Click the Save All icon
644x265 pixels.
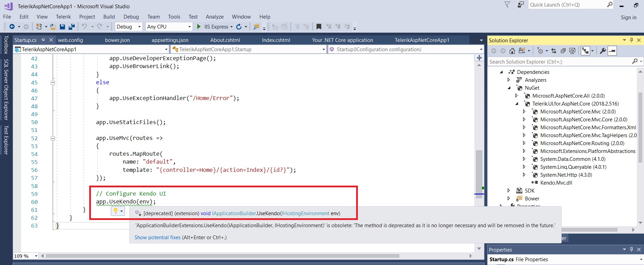[72, 26]
